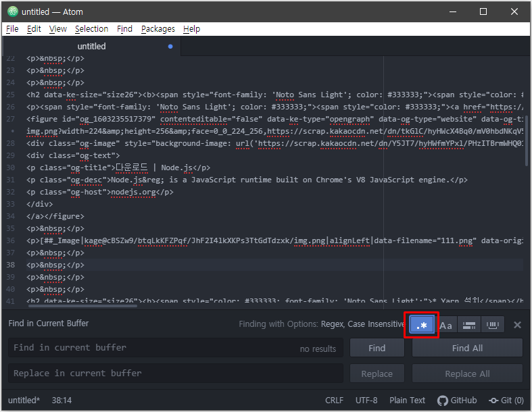
Task: Toggle the Use Regex option button
Action: coord(421,325)
